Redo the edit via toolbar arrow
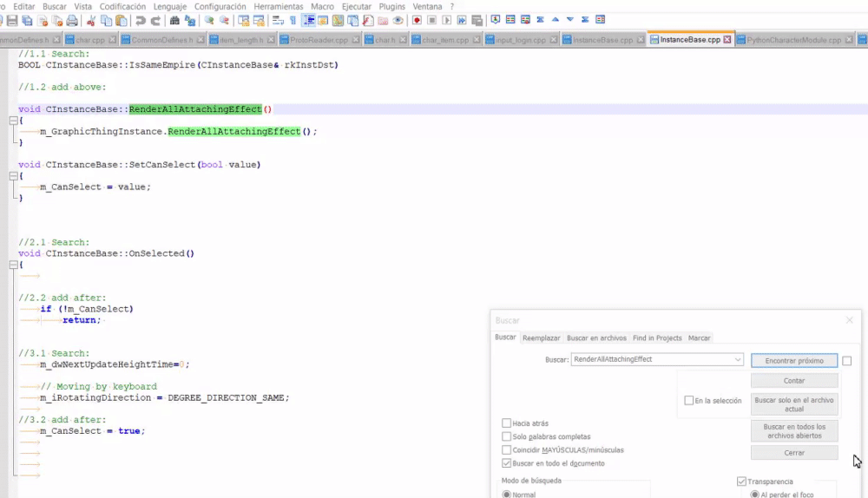This screenshot has width=868, height=498. click(x=155, y=21)
